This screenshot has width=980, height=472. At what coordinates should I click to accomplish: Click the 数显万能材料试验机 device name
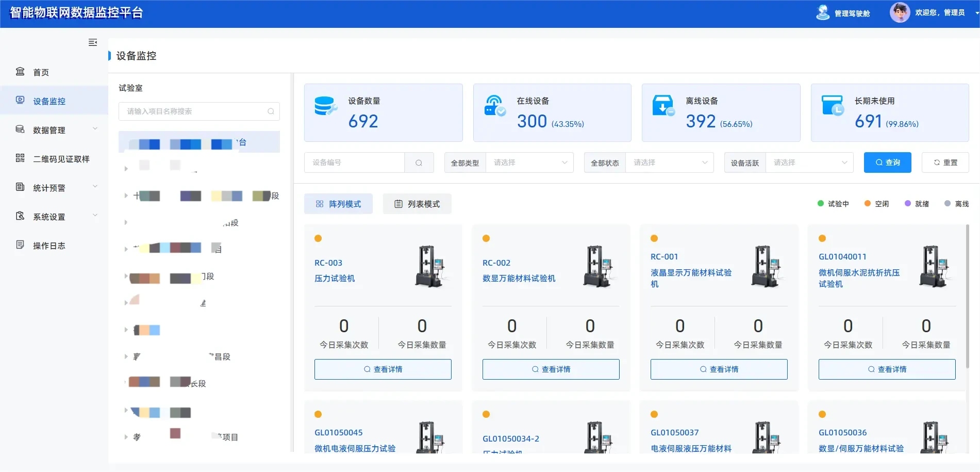click(519, 278)
